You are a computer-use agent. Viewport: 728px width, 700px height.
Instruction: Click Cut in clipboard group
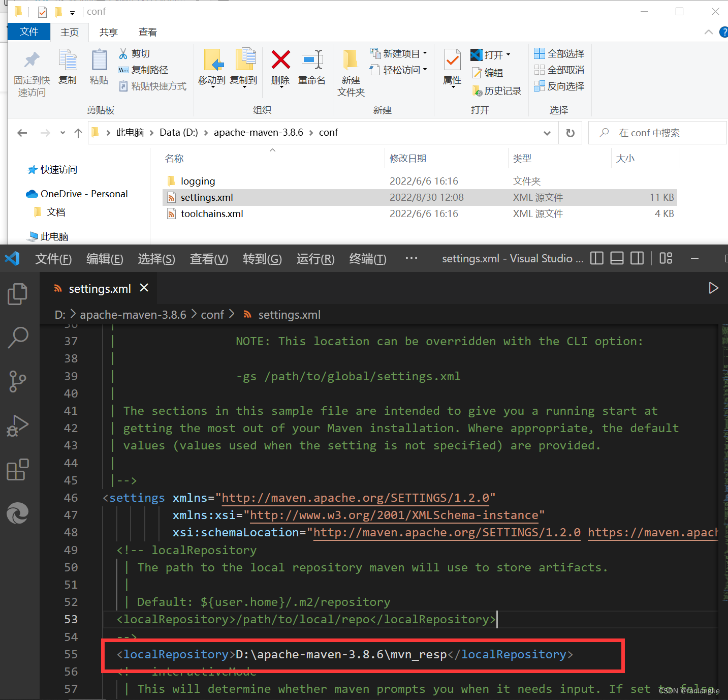click(x=135, y=53)
